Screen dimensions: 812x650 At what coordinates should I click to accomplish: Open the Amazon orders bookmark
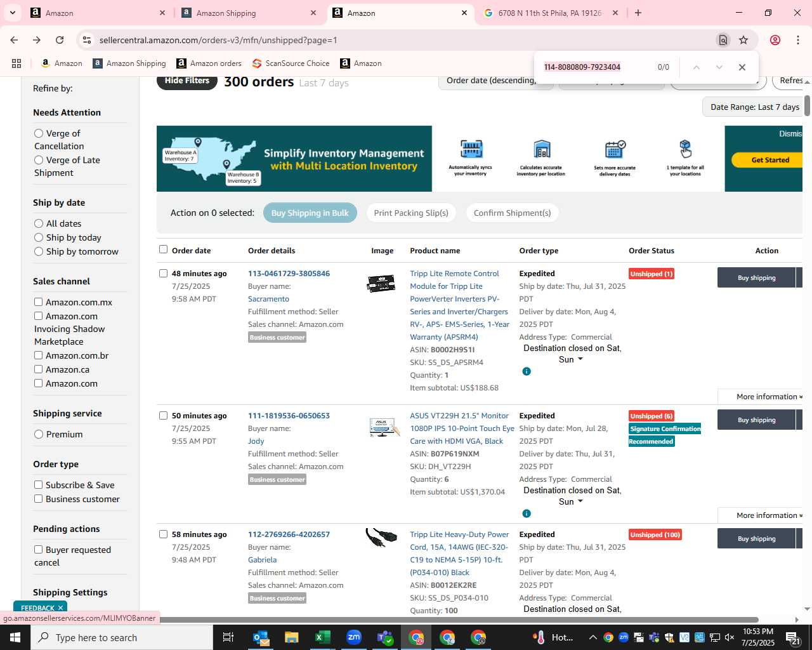(209, 63)
